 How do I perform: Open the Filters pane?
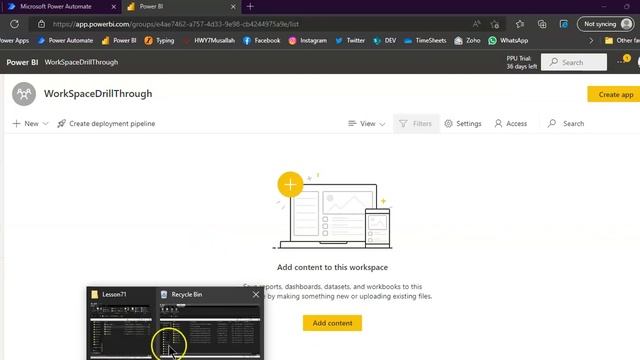[x=416, y=124]
